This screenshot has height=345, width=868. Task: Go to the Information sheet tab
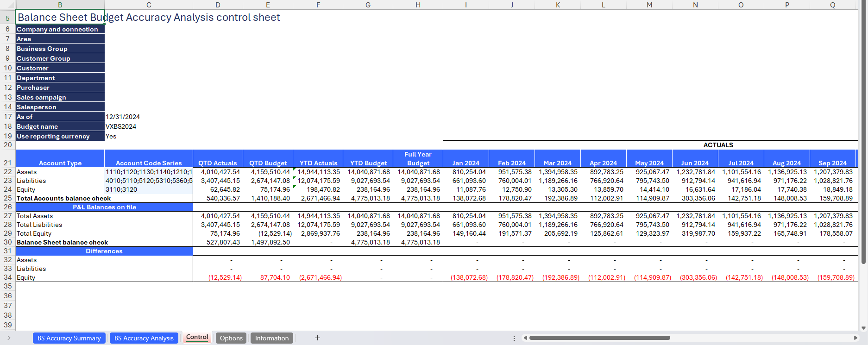click(x=271, y=338)
